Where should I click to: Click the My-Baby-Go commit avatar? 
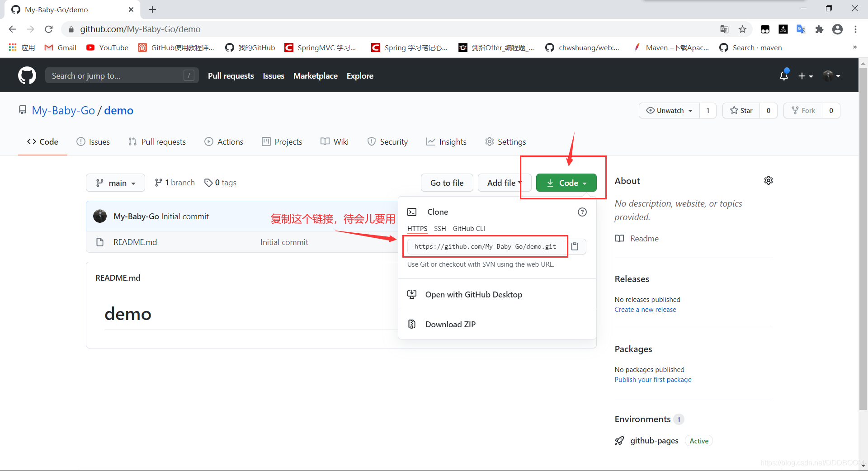click(x=100, y=216)
